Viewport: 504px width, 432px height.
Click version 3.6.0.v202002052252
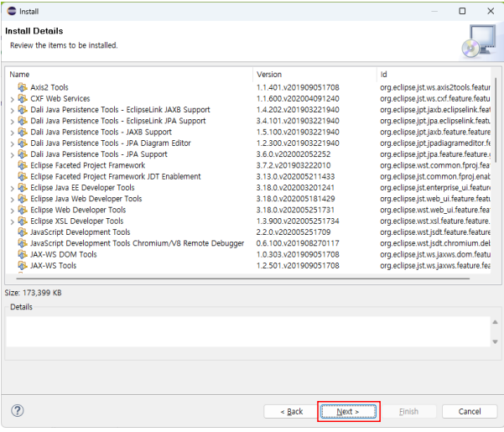[294, 154]
